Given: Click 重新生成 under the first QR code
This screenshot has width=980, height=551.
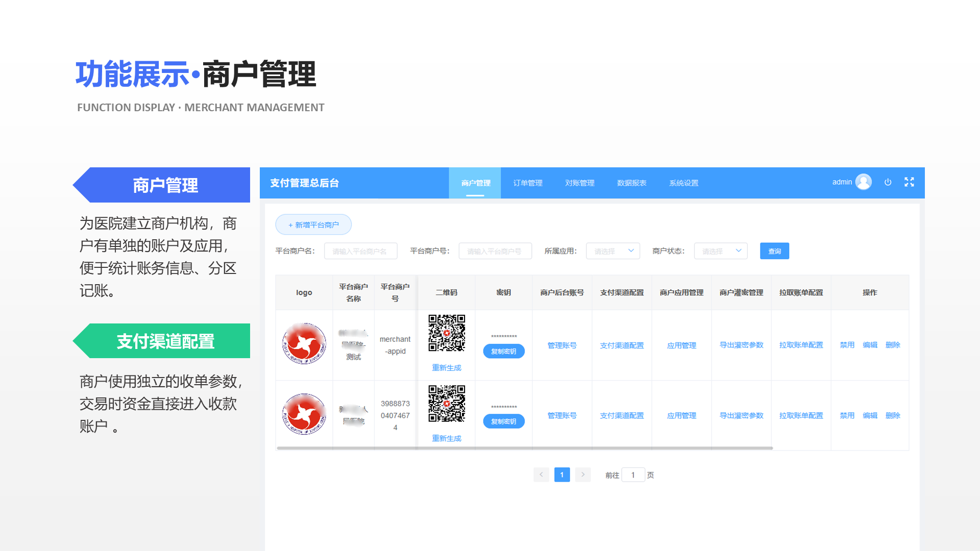Looking at the screenshot, I should click(446, 367).
